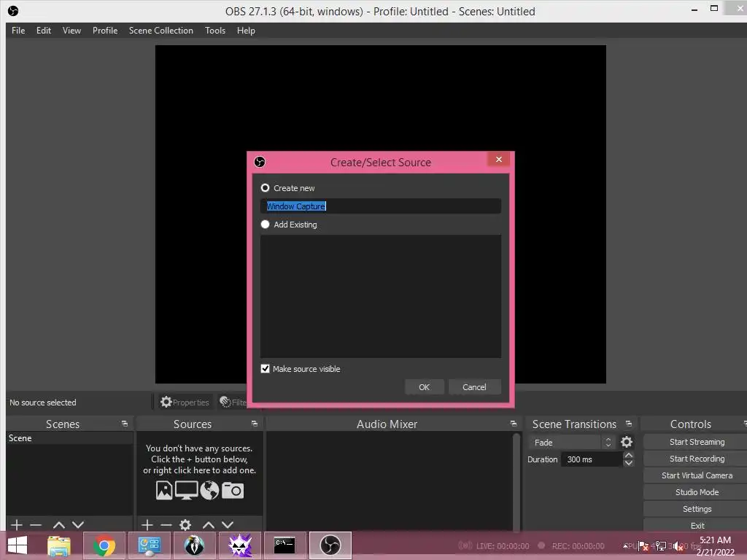The height and width of the screenshot is (560, 747).
Task: Click the Properties gear button
Action: click(185, 402)
